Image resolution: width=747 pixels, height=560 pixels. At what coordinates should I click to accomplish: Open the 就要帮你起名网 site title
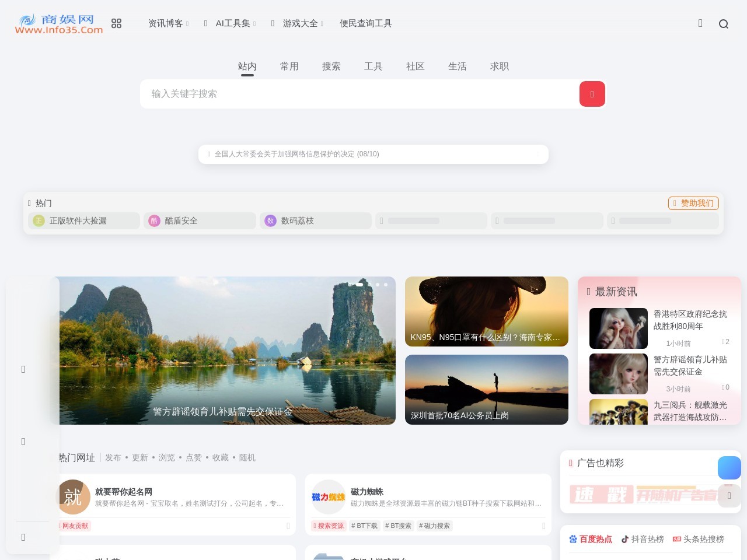tap(124, 492)
